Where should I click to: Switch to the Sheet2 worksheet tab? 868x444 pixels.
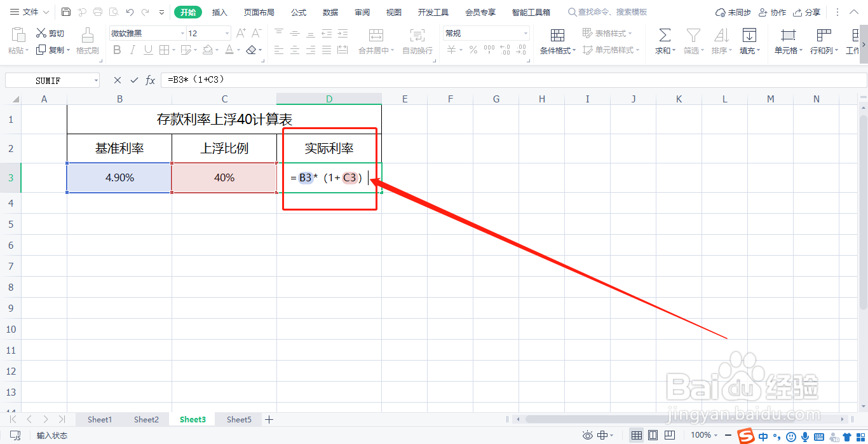pyautogui.click(x=146, y=419)
